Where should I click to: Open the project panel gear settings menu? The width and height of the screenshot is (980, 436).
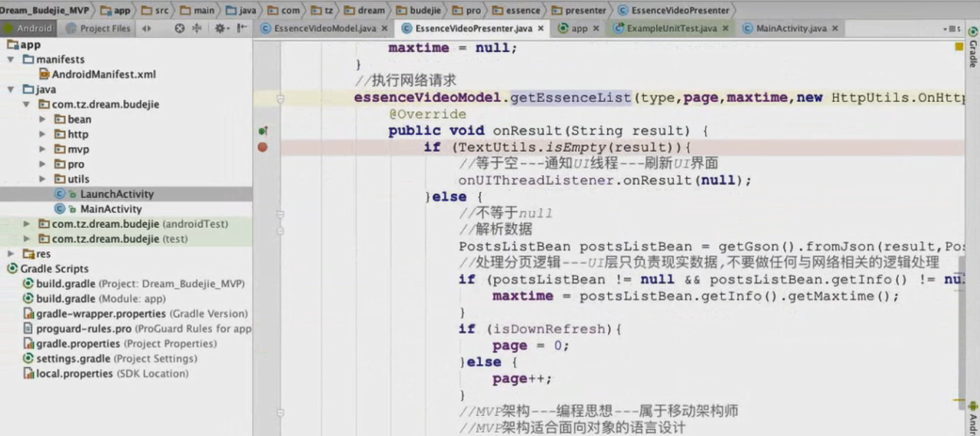221,28
